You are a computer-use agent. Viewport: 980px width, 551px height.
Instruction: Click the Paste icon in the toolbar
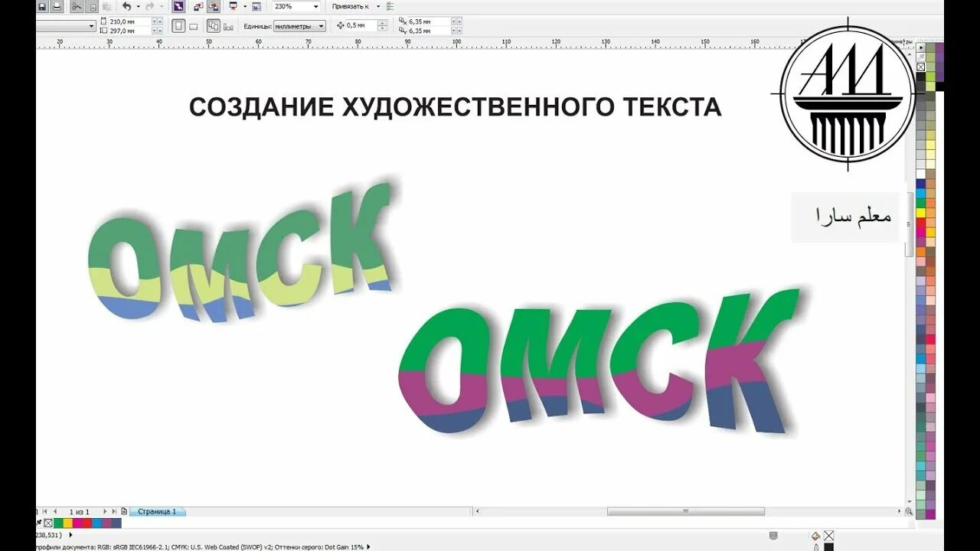[106, 7]
